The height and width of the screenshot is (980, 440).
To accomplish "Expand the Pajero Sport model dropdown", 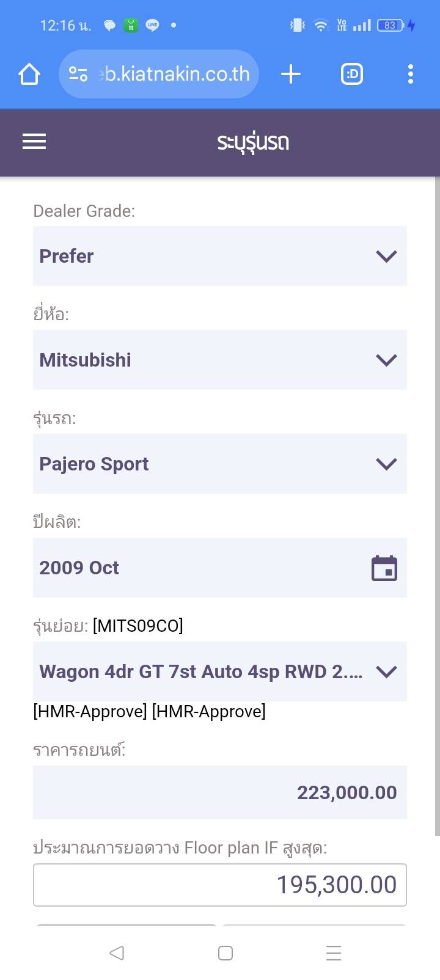I will pyautogui.click(x=219, y=464).
